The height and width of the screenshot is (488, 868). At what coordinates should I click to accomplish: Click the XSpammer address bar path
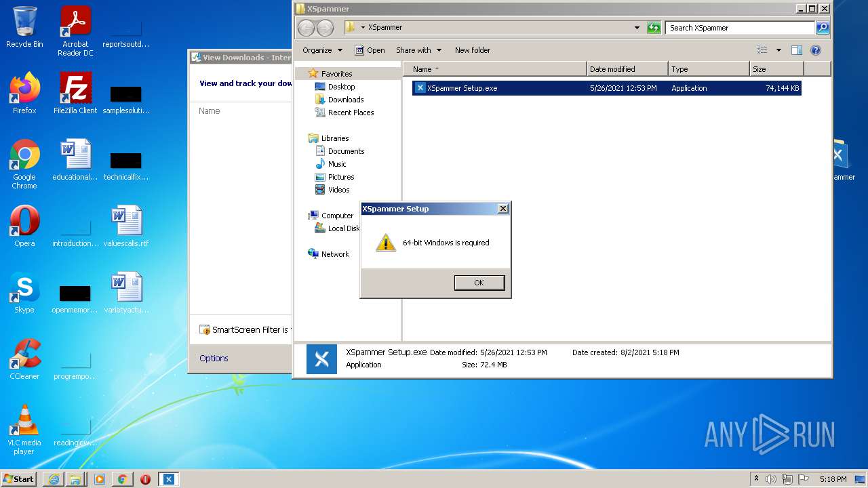[384, 28]
